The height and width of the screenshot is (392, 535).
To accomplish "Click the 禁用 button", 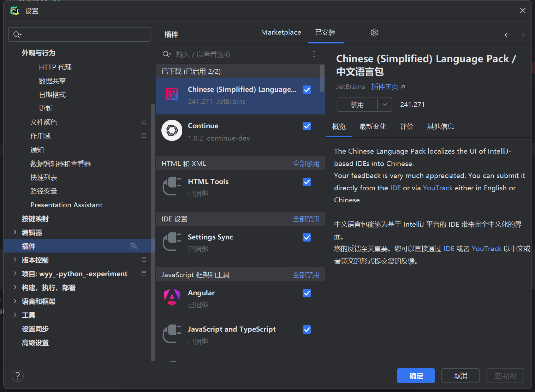I will point(357,105).
